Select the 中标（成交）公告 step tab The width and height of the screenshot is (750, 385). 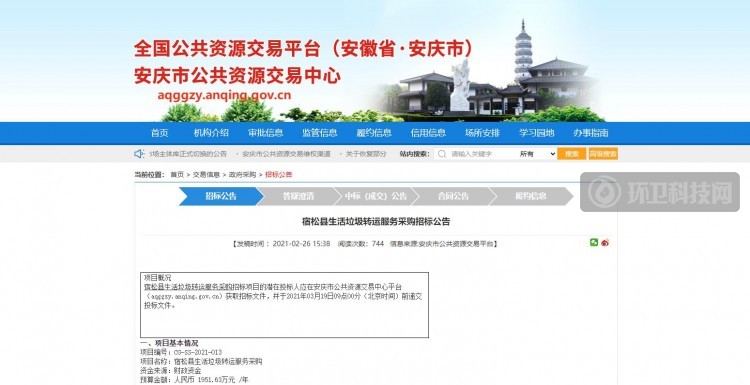pos(376,197)
